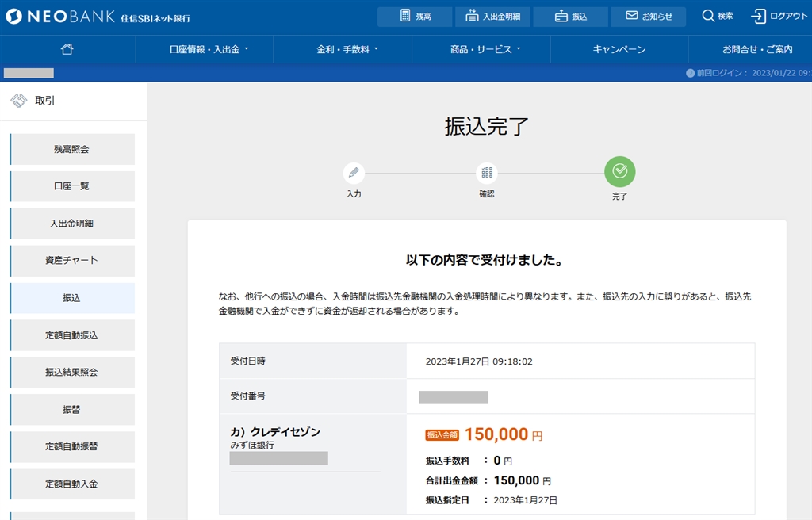
Task: Open the キャンペーン menu item
Action: click(619, 49)
